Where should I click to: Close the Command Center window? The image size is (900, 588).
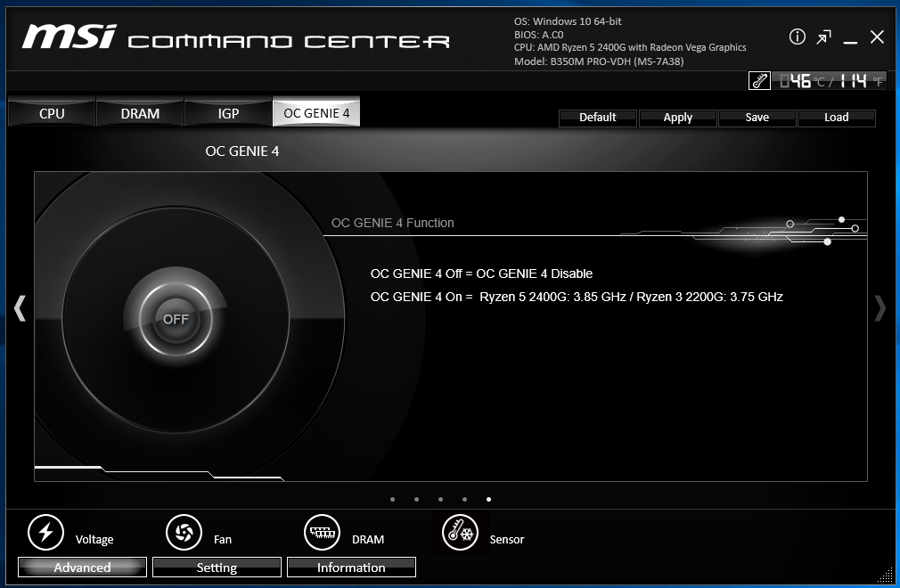[x=877, y=37]
